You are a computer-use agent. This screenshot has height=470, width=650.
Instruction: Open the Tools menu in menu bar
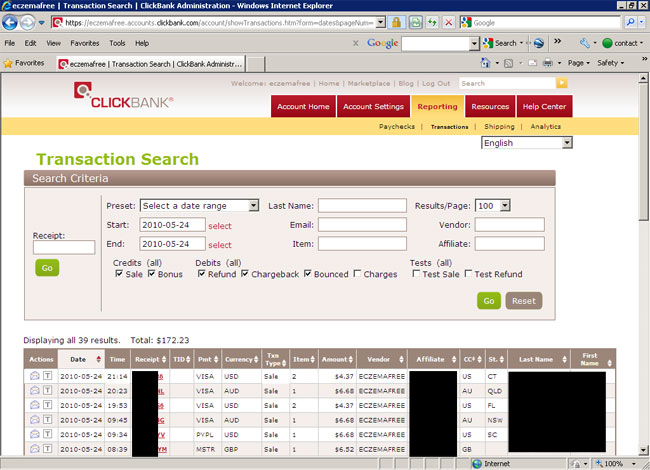click(x=117, y=43)
